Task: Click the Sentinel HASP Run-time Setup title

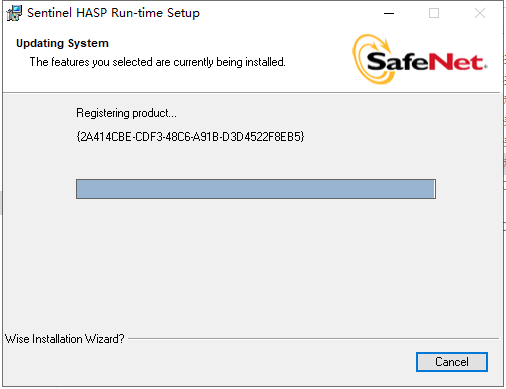Action: pos(113,13)
